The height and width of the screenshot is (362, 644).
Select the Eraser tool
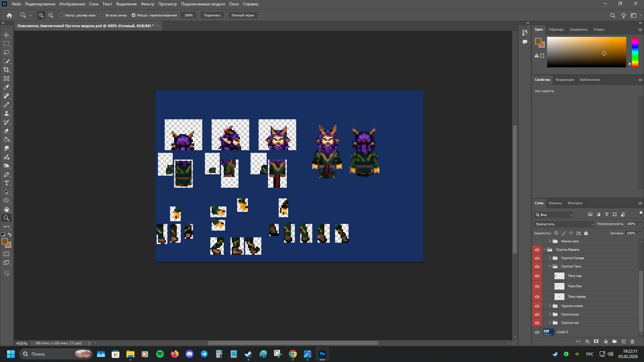pos(6,131)
